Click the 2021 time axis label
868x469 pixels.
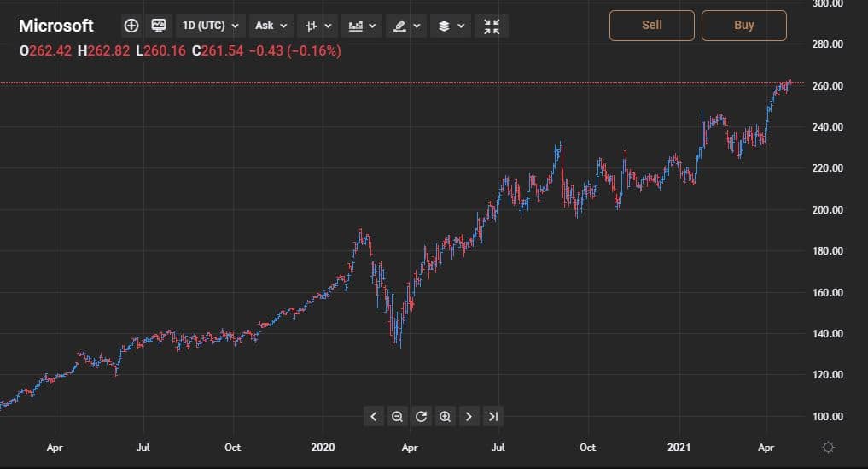coord(679,448)
